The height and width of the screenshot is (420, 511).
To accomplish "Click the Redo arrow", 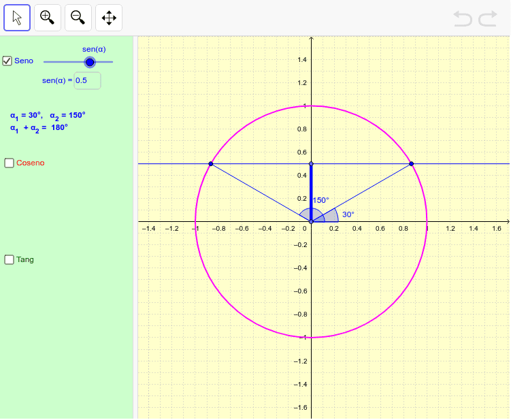I will point(488,18).
